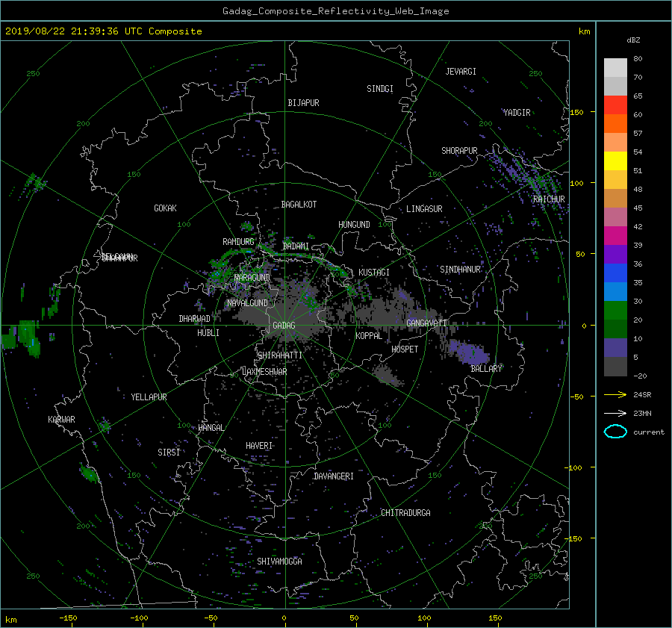Click the Gadag_Composite_Reflectivity_Web_Image title

coord(335,11)
